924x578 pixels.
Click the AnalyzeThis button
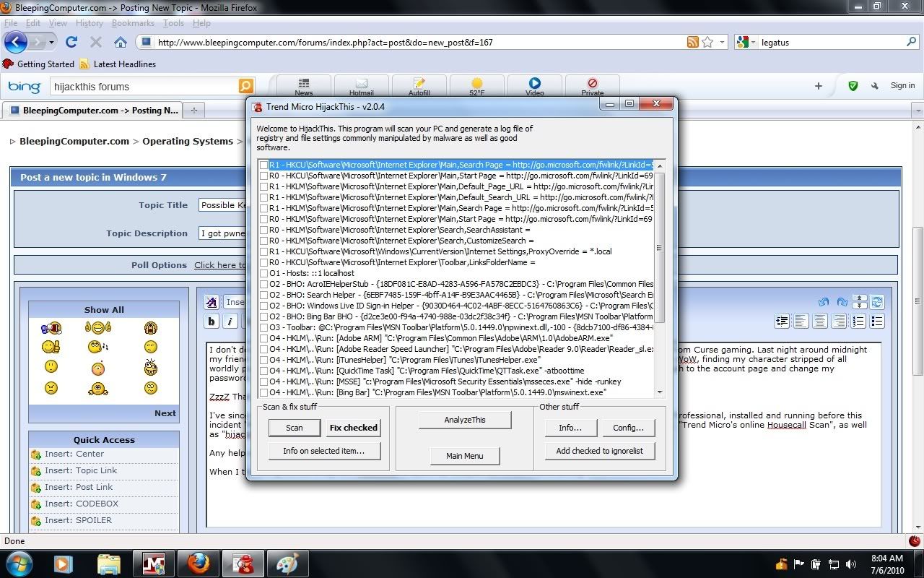[464, 420]
